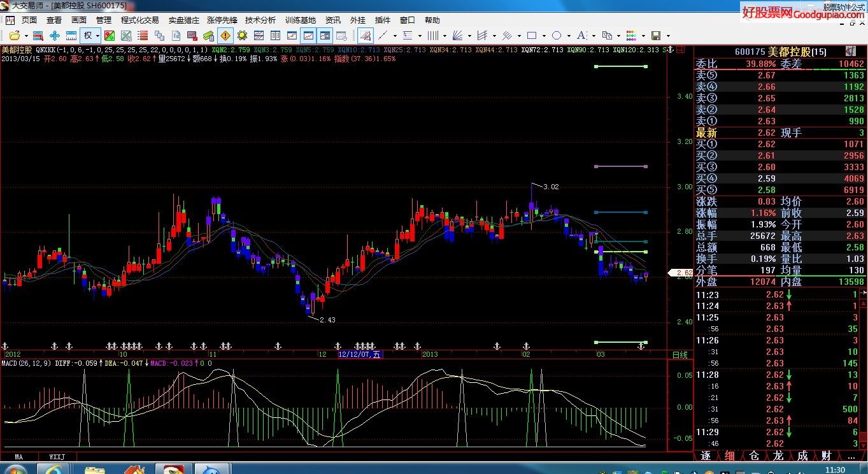Switch to the WXXJ indicator tab
Screen dimensions: 868x474
57,457
